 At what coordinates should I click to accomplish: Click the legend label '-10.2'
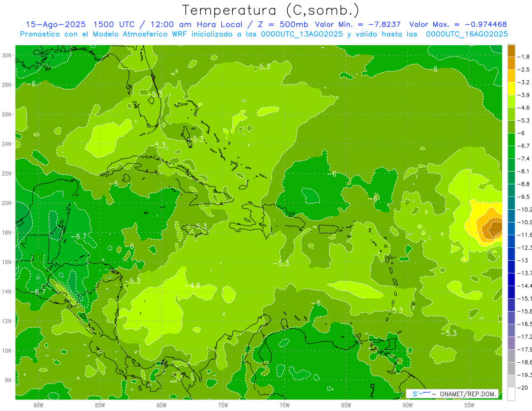click(x=525, y=209)
